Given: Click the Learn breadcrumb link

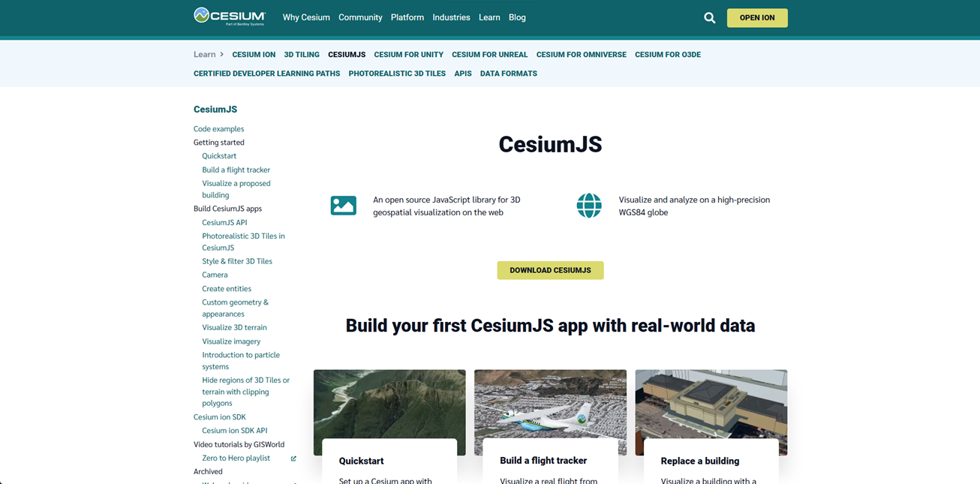Looking at the screenshot, I should point(204,54).
